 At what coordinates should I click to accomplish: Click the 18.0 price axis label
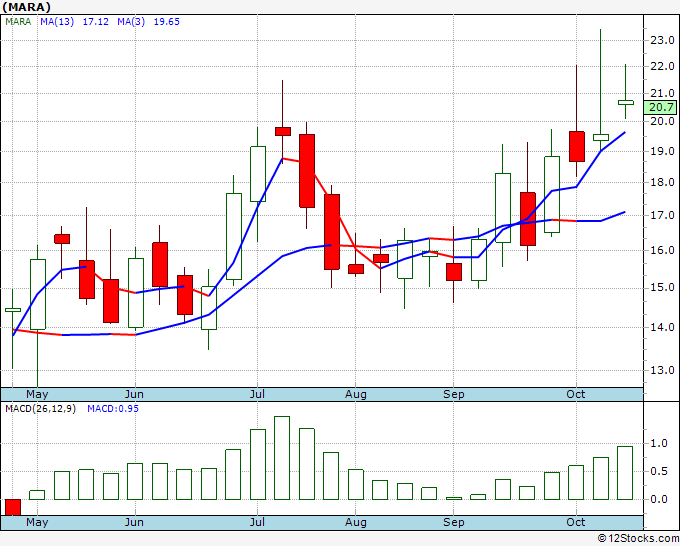662,182
